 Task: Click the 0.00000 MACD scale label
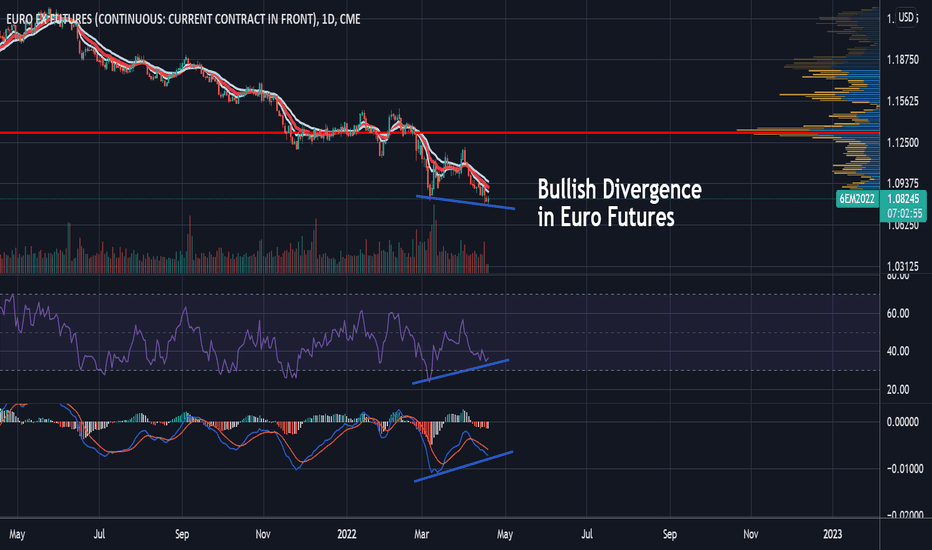tap(902, 422)
